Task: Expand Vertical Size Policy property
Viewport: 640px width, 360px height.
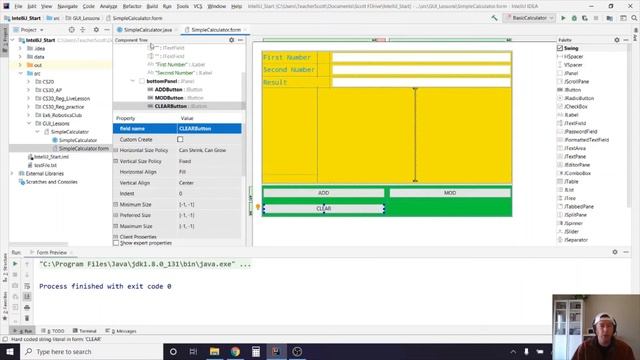Action: (x=116, y=161)
